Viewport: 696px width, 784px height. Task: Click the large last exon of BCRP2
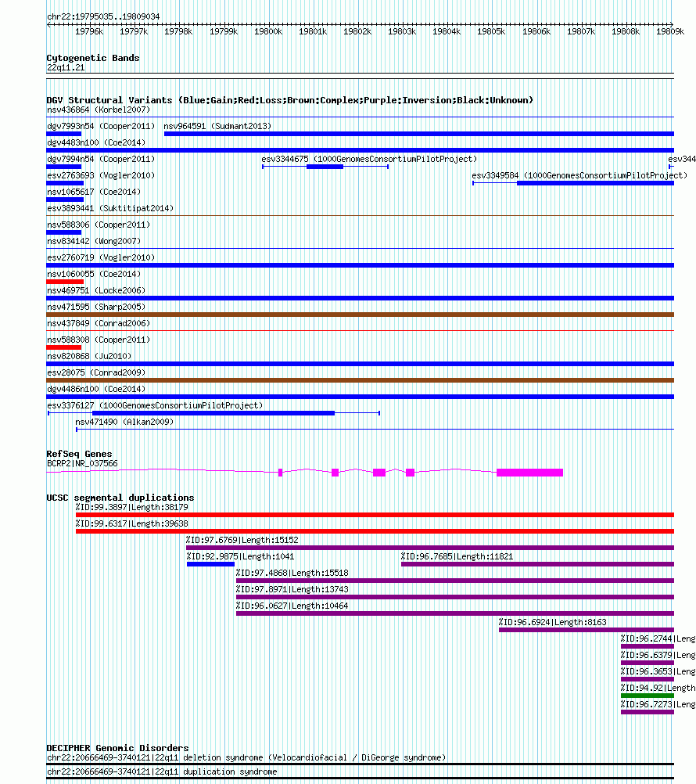tap(529, 473)
